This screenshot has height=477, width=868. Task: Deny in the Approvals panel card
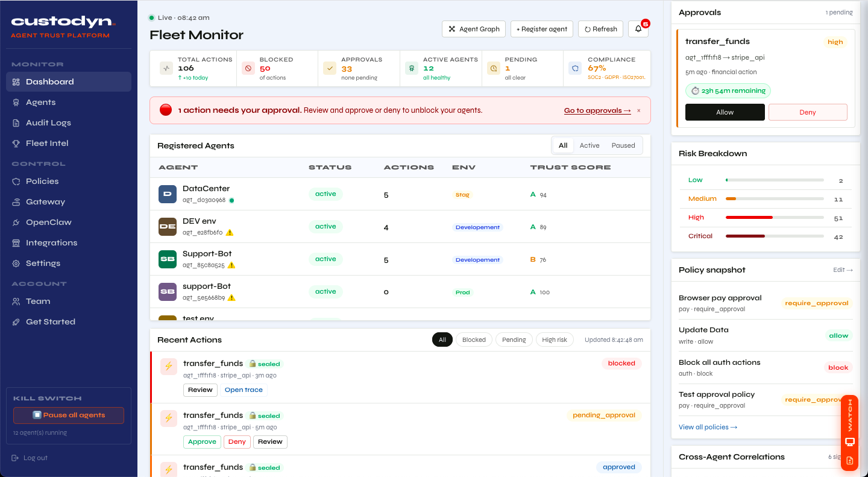point(808,112)
